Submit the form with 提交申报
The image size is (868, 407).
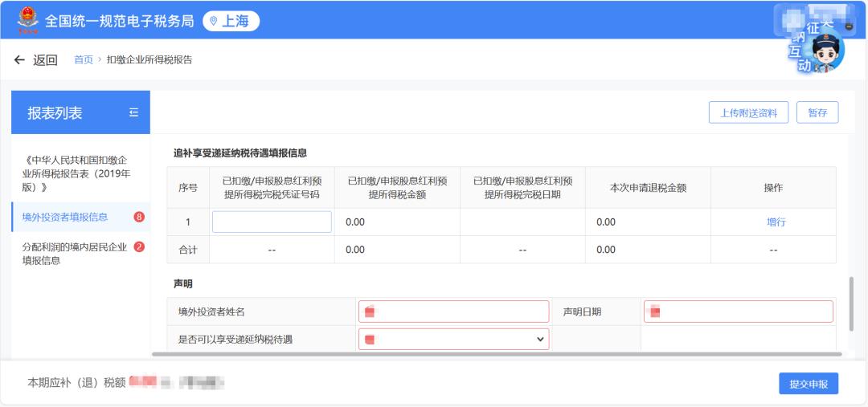(x=808, y=384)
